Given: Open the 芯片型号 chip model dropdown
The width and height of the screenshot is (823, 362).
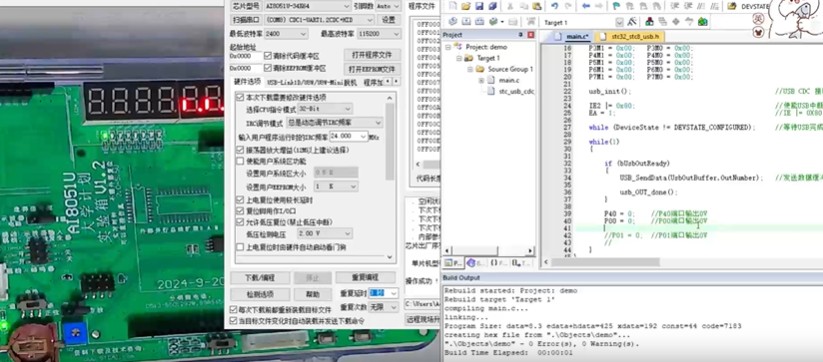Looking at the screenshot, I should pyautogui.click(x=307, y=6).
